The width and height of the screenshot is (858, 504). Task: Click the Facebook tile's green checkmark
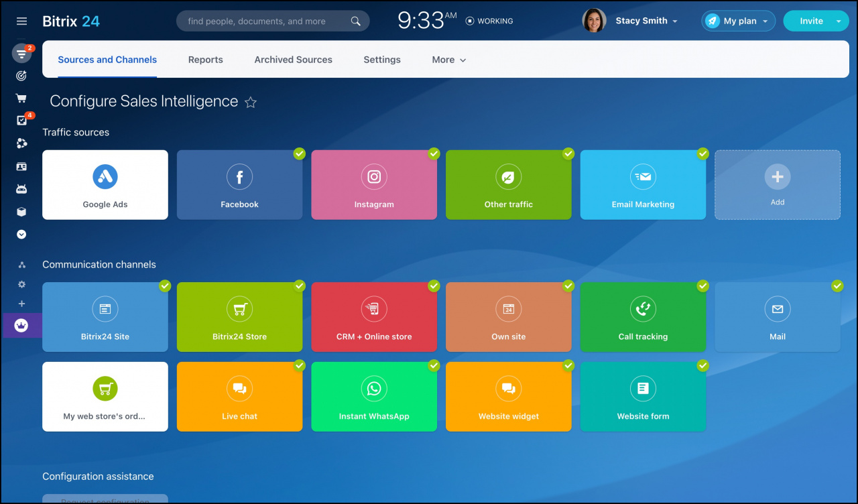[x=300, y=153]
